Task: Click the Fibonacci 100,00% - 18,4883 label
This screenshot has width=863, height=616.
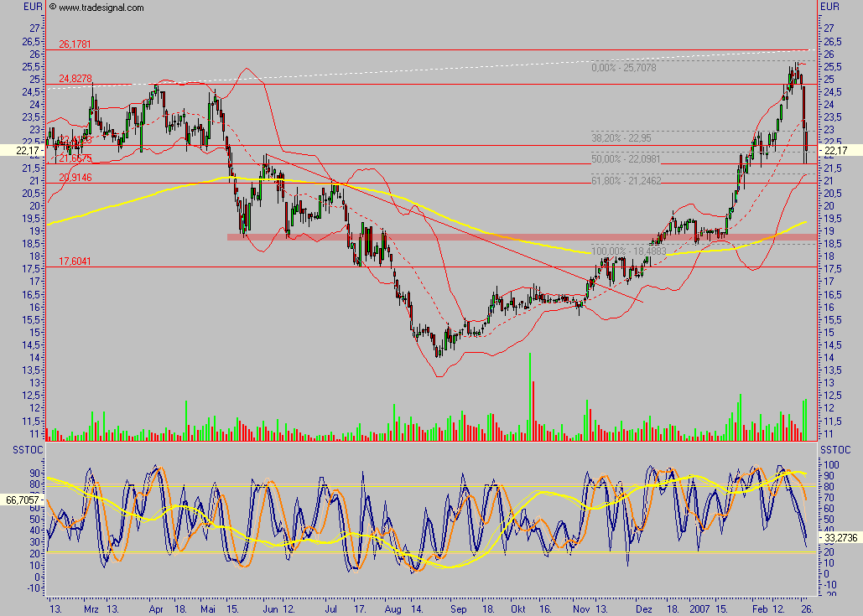Action: (628, 251)
